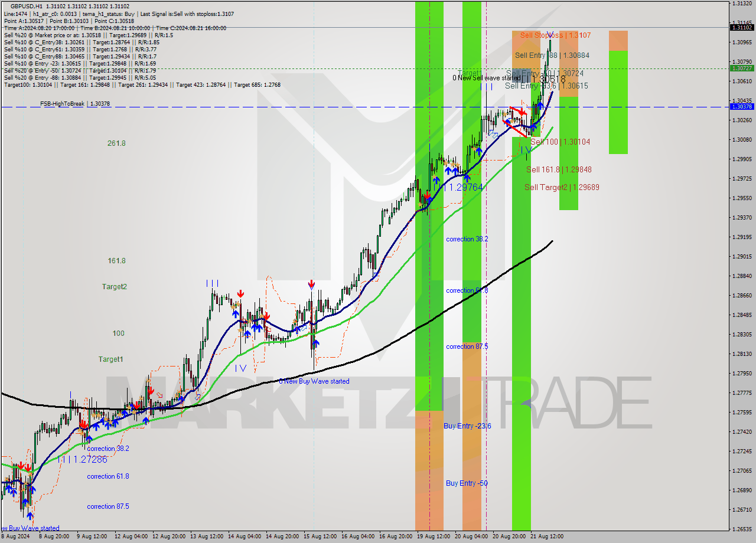
Task: Select the 'Sell %20 @ Entry -50' line
Action: pos(80,70)
